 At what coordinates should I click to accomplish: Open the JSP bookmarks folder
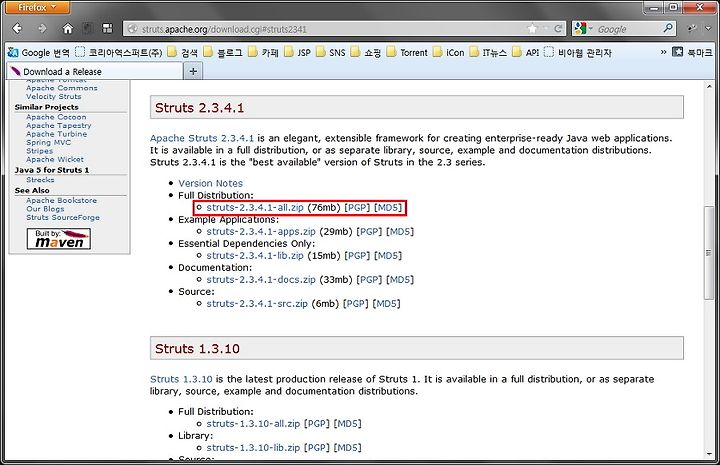point(297,52)
